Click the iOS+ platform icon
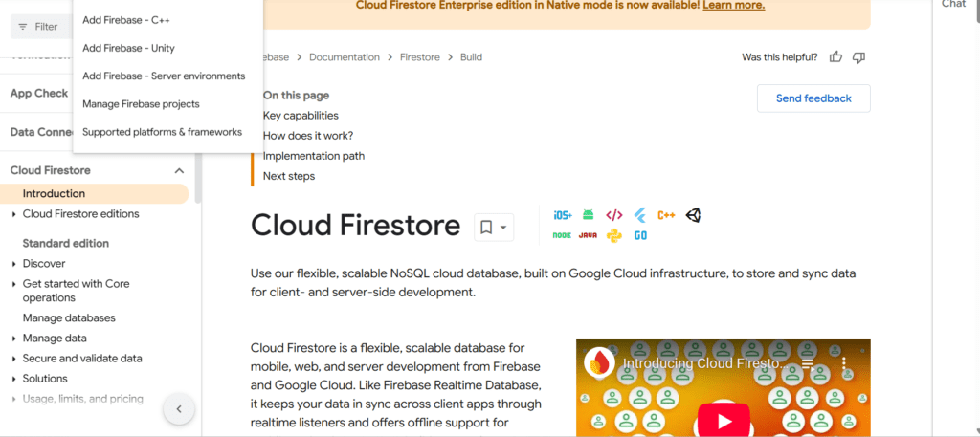This screenshot has width=980, height=437. pyautogui.click(x=563, y=215)
